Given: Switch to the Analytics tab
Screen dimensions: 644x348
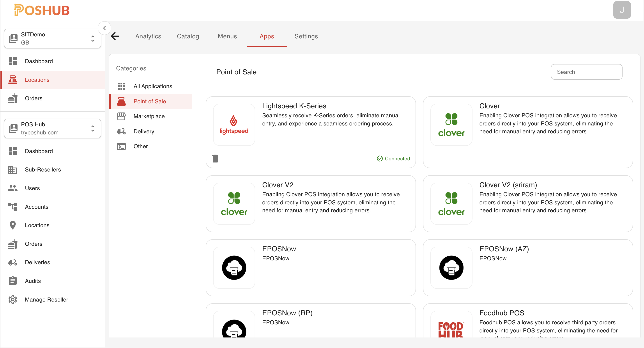Looking at the screenshot, I should [x=148, y=37].
